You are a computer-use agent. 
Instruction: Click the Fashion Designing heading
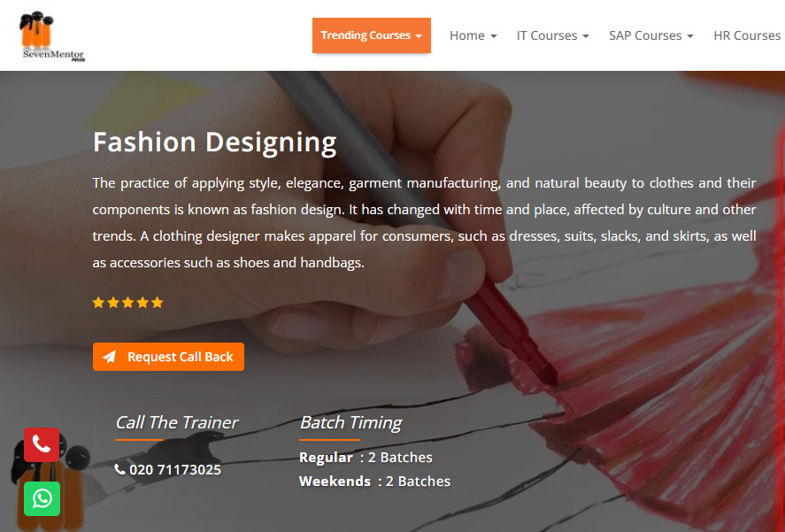[215, 143]
